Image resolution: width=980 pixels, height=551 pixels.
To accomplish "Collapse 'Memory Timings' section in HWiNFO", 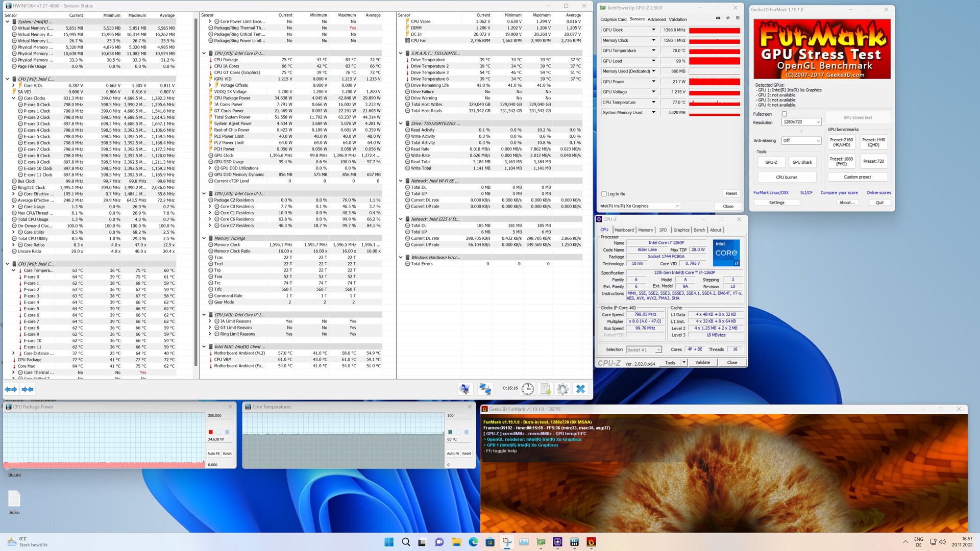I will [204, 238].
